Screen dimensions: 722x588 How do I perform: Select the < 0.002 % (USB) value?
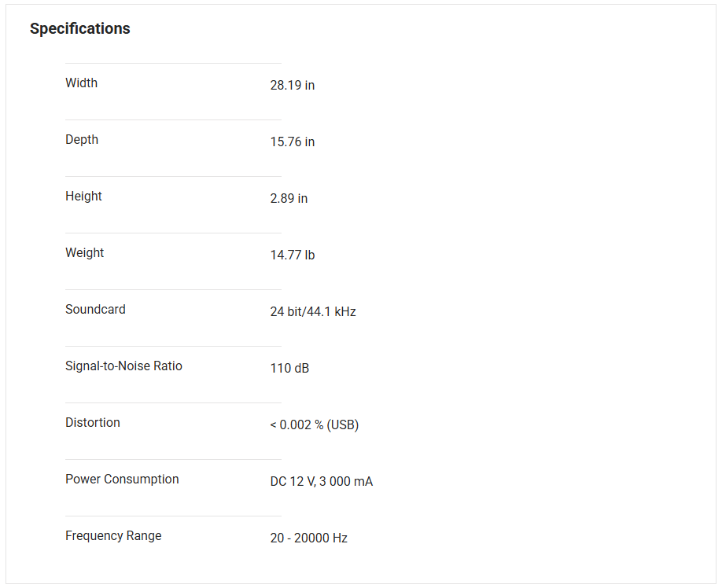315,425
